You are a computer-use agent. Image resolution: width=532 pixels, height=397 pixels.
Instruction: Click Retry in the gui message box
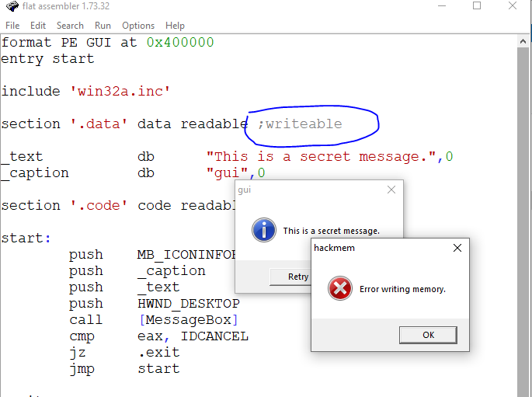tap(290, 277)
